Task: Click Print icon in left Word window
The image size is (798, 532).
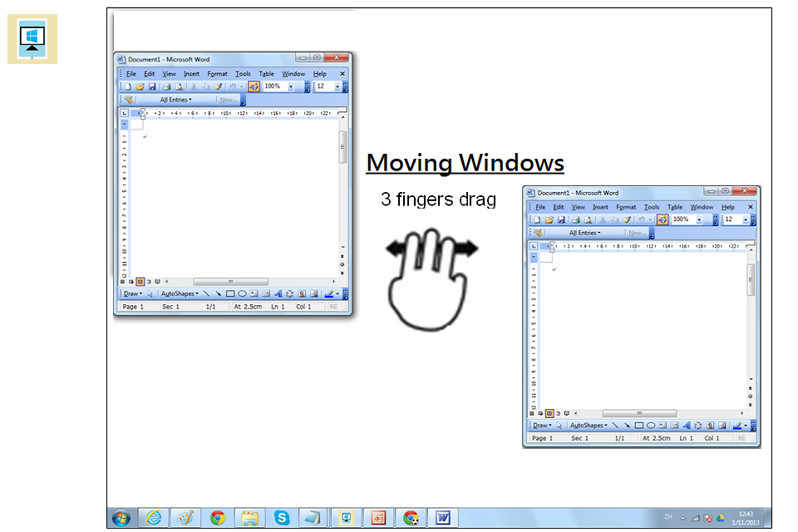Action: (166, 87)
